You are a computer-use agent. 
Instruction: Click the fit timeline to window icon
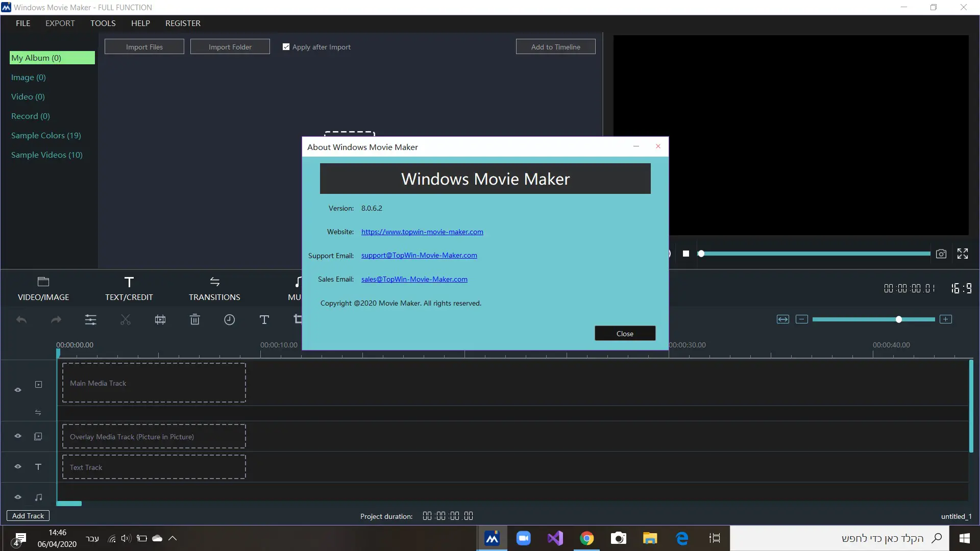tap(782, 319)
